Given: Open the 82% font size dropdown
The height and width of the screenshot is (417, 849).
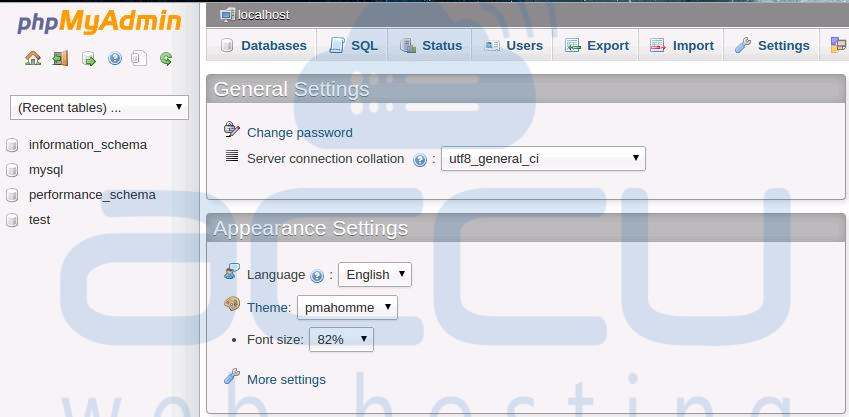Looking at the screenshot, I should 341,340.
